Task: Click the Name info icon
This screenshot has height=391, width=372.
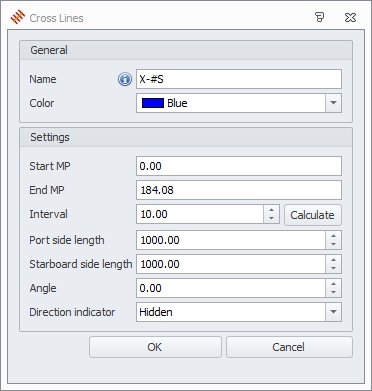Action: point(125,79)
